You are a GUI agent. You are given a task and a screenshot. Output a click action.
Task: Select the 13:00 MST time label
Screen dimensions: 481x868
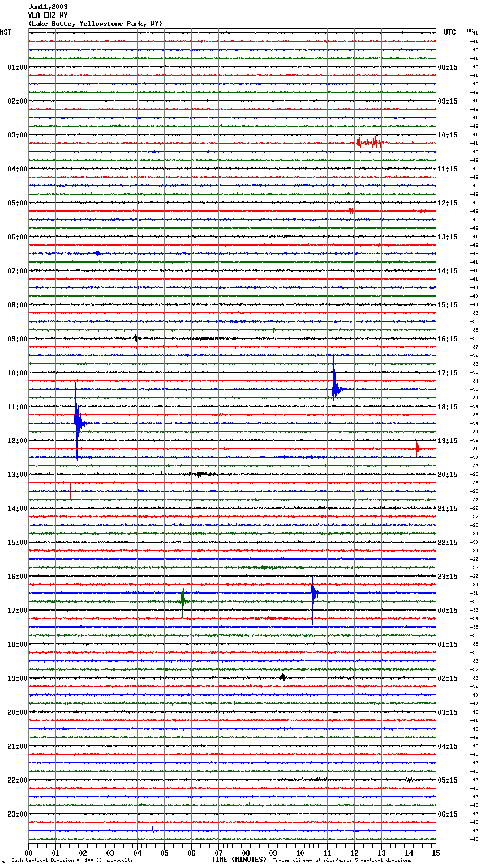pos(17,475)
